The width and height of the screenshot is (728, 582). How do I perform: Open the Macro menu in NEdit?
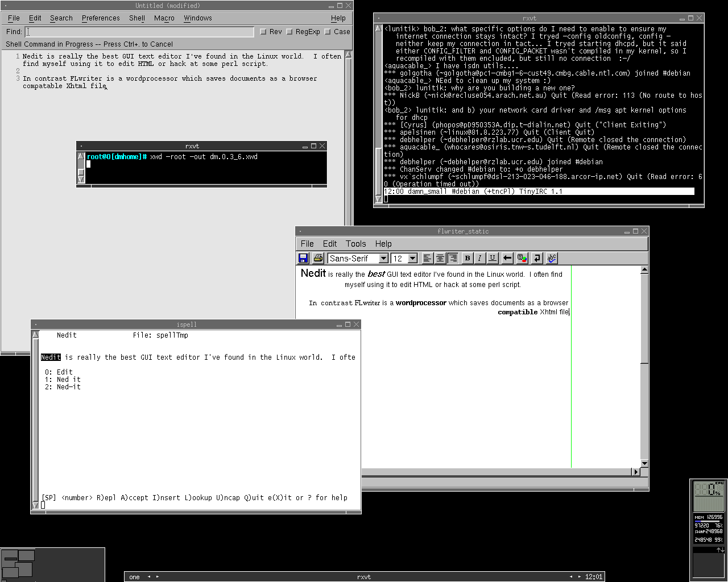tap(164, 18)
